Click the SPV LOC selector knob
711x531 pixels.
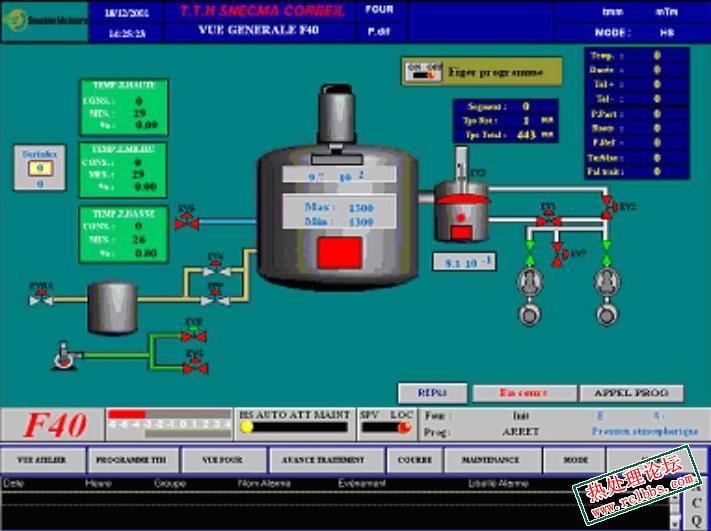[404, 427]
